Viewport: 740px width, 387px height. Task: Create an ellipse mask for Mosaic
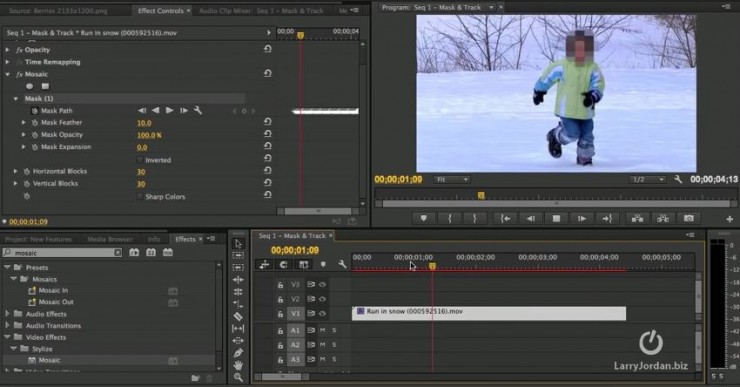[30, 86]
